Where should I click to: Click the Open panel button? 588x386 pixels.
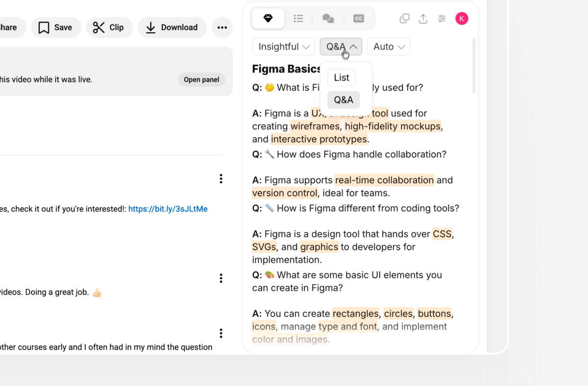coord(201,79)
